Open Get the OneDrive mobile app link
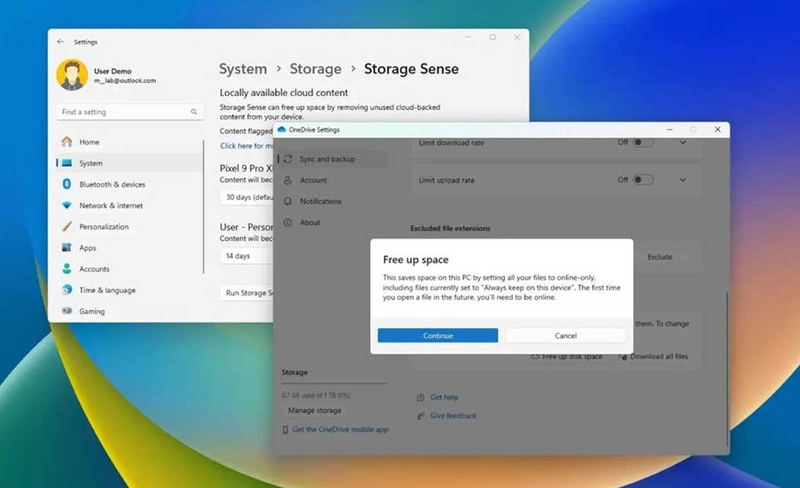800x488 pixels. pyautogui.click(x=340, y=429)
